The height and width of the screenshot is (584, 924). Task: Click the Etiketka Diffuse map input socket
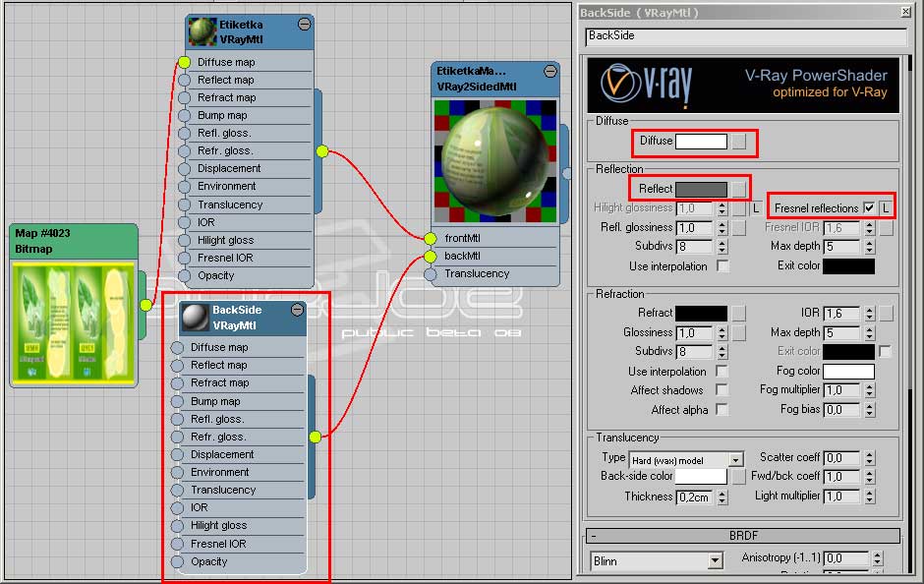[184, 62]
